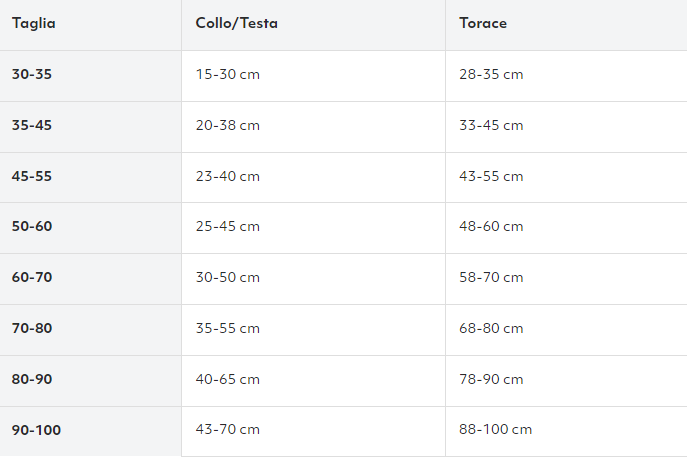Click the 28-35 cm chest measurement cell

click(491, 74)
